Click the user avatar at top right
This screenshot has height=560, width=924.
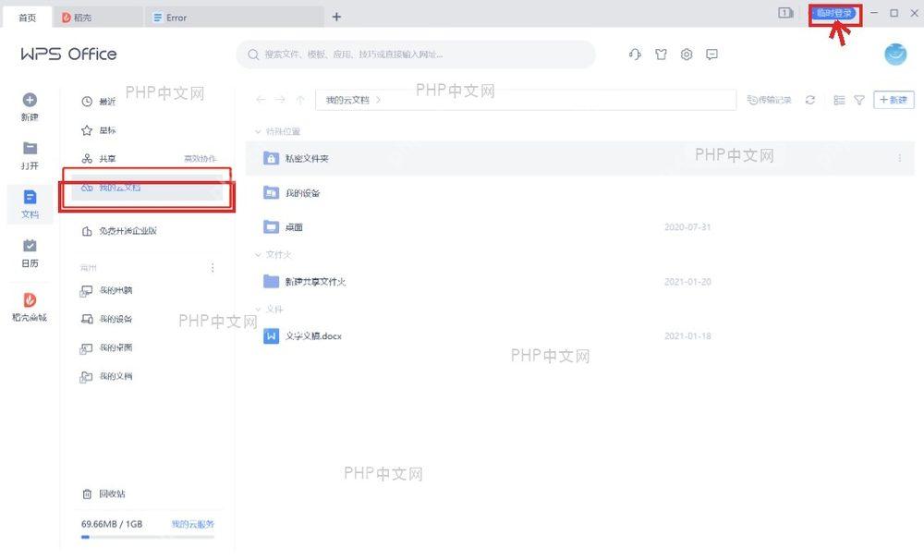pos(895,55)
